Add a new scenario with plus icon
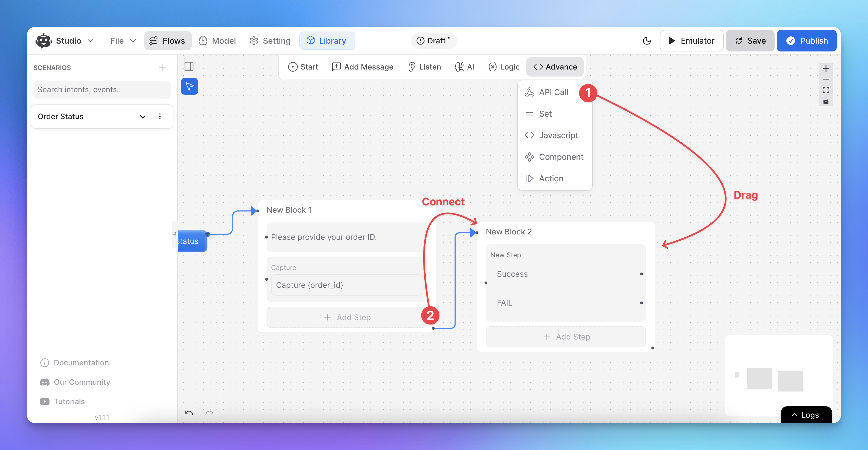Screen dimensions: 868x450 (162, 68)
